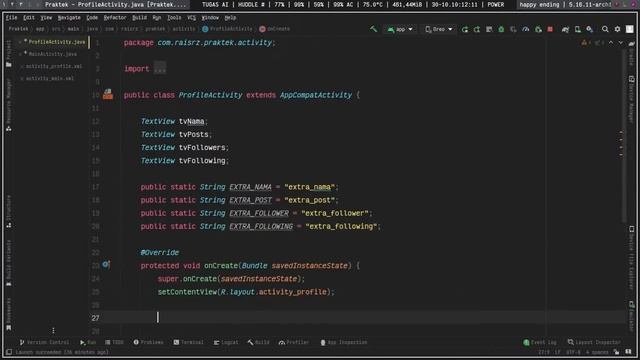The width and height of the screenshot is (640, 360).
Task: Click the Profile app gauge icon
Action: click(526, 29)
